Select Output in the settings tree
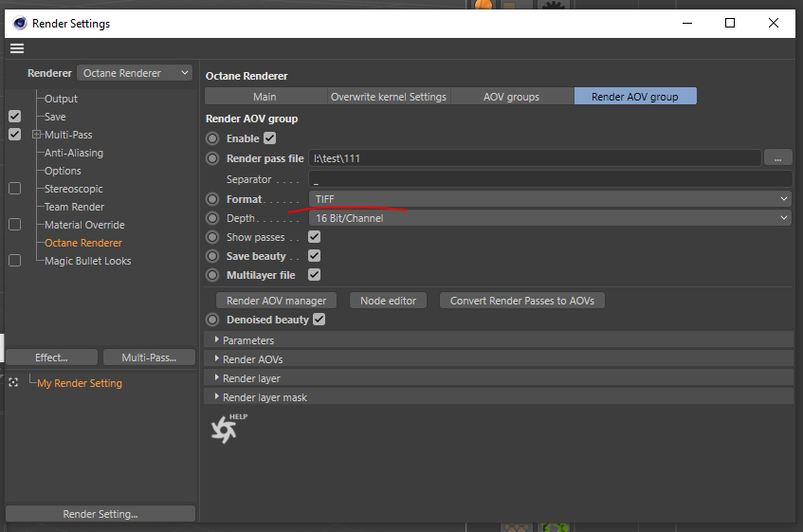803x532 pixels. tap(61, 99)
